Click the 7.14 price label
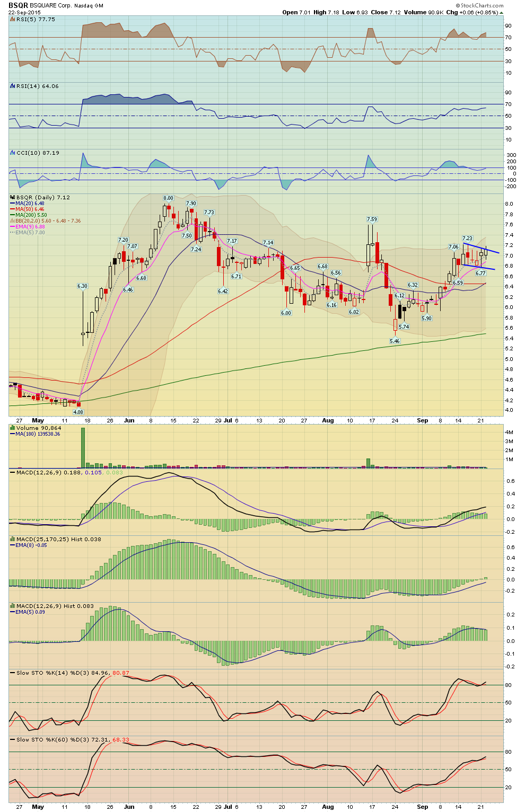This screenshot has height=812, width=525. [268, 243]
